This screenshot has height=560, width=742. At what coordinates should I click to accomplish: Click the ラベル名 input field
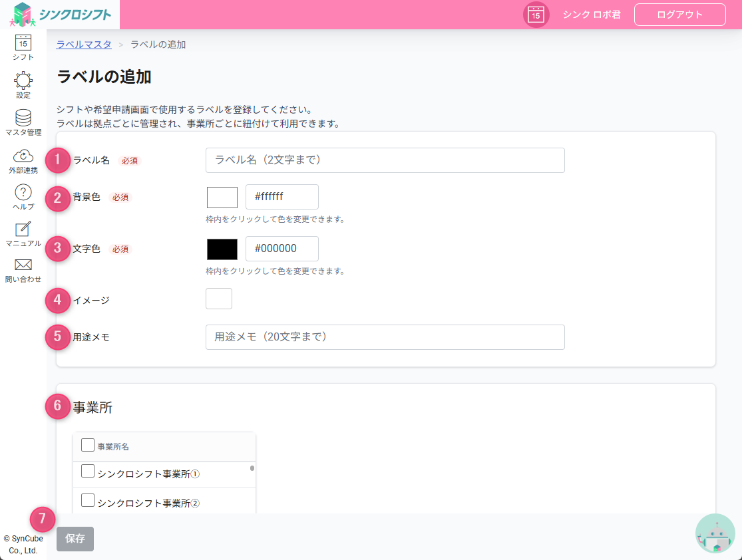click(385, 160)
